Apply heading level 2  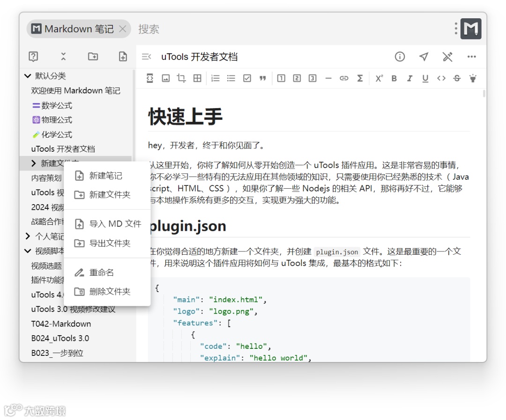[297, 78]
